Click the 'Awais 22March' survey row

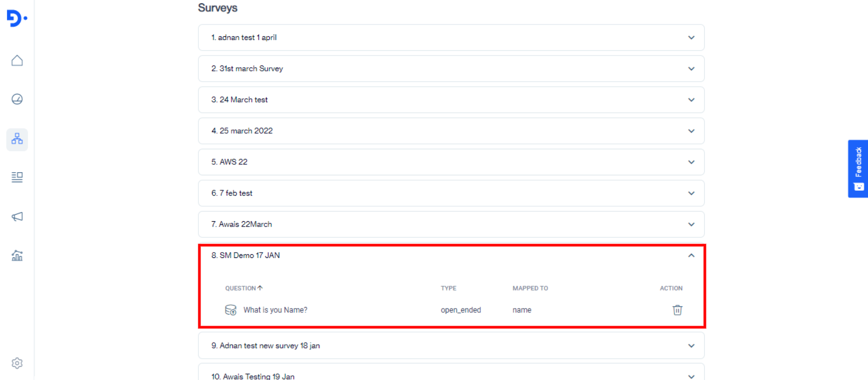[x=451, y=224]
